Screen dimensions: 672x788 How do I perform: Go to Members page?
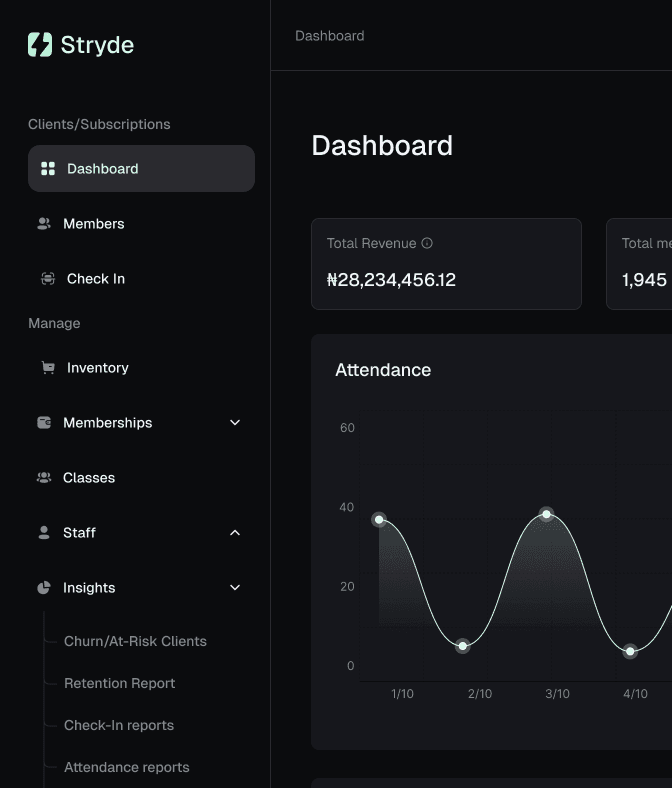[x=93, y=224]
